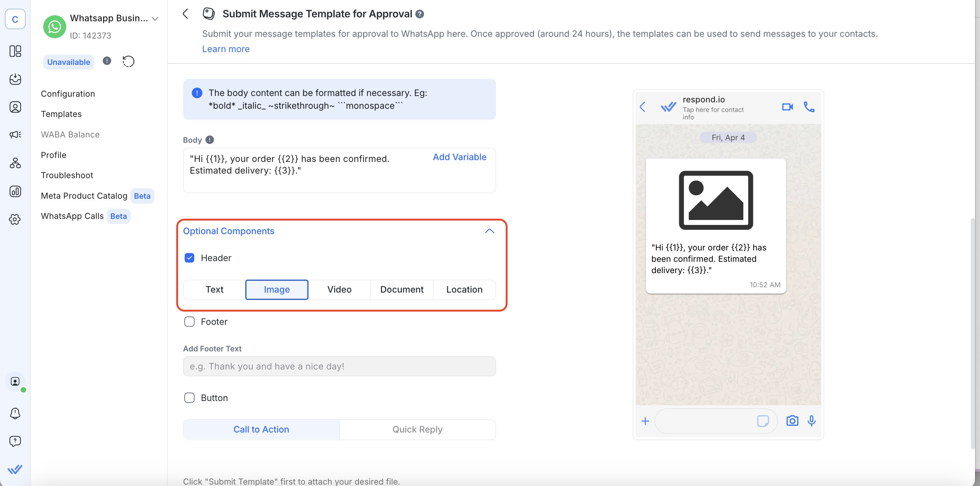Collapse the Optional Components section
The height and width of the screenshot is (486, 980).
[489, 231]
